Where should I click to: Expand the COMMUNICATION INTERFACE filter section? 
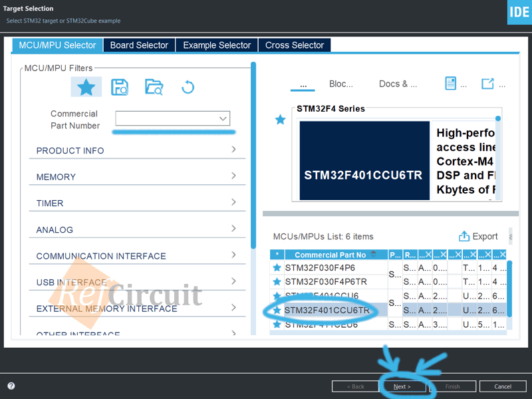(137, 256)
